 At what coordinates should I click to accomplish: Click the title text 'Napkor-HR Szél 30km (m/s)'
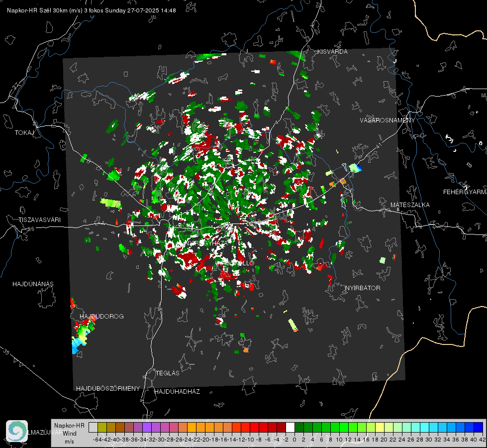[45, 10]
